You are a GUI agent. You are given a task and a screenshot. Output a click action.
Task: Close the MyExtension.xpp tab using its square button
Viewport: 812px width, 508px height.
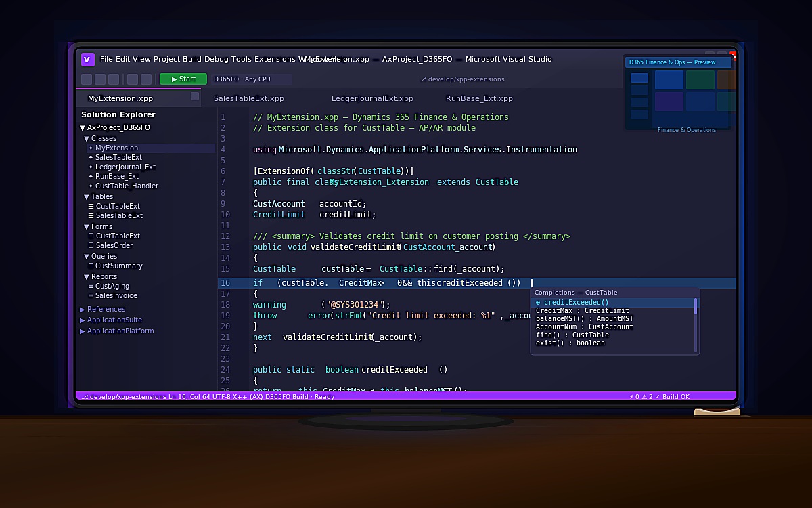click(x=195, y=97)
